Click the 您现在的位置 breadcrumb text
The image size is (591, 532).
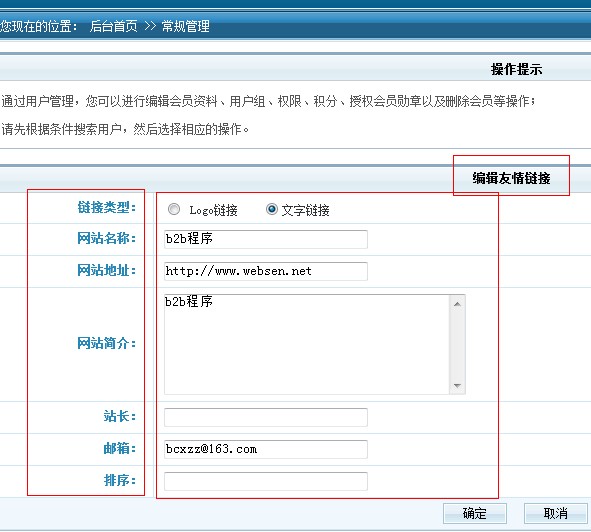pyautogui.click(x=38, y=26)
